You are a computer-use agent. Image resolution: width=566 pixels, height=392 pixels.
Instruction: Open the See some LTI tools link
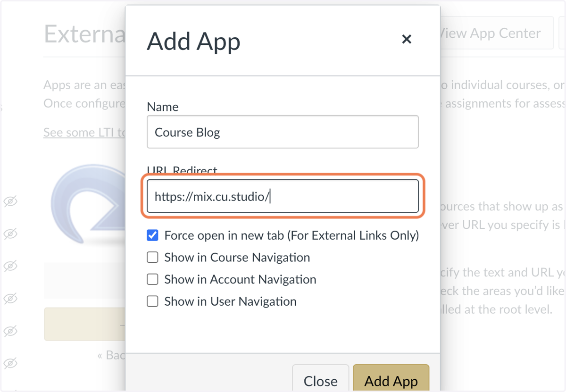[84, 133]
